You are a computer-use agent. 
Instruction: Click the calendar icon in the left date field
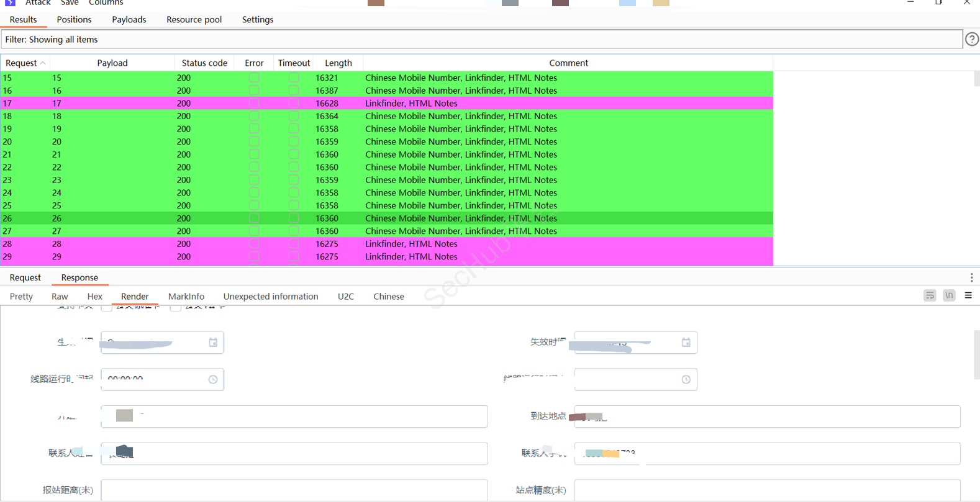(213, 343)
